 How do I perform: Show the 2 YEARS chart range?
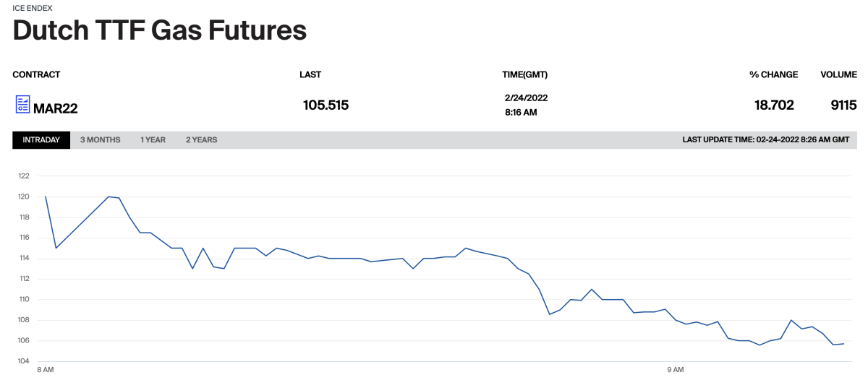(x=201, y=140)
